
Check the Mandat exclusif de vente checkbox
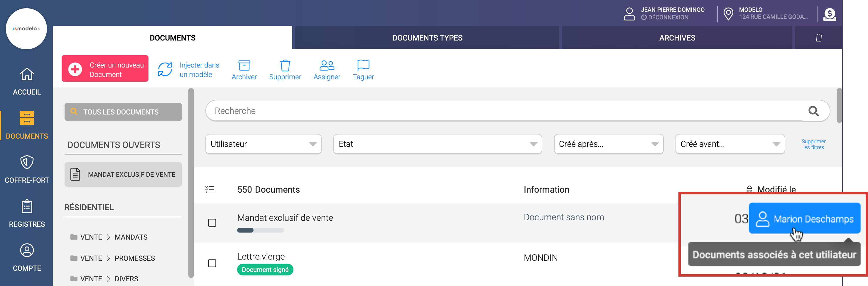point(212,223)
